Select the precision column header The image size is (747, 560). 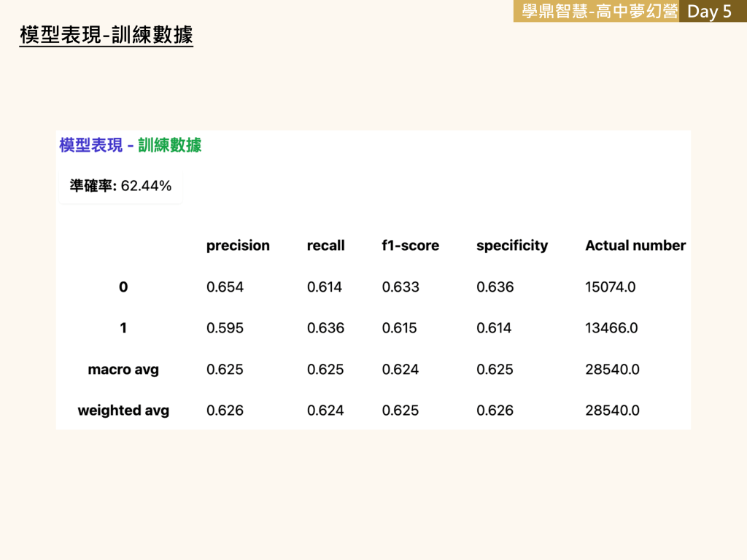[x=238, y=246]
